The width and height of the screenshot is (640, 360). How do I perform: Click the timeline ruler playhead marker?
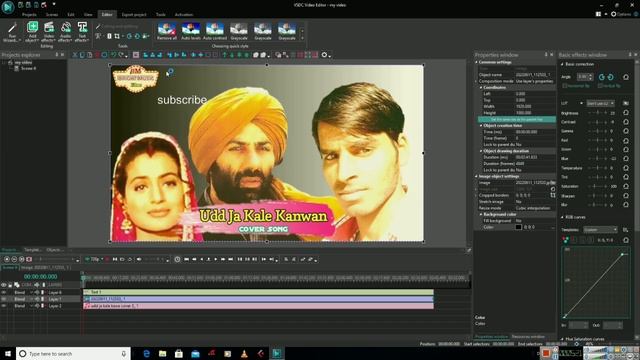click(x=83, y=278)
